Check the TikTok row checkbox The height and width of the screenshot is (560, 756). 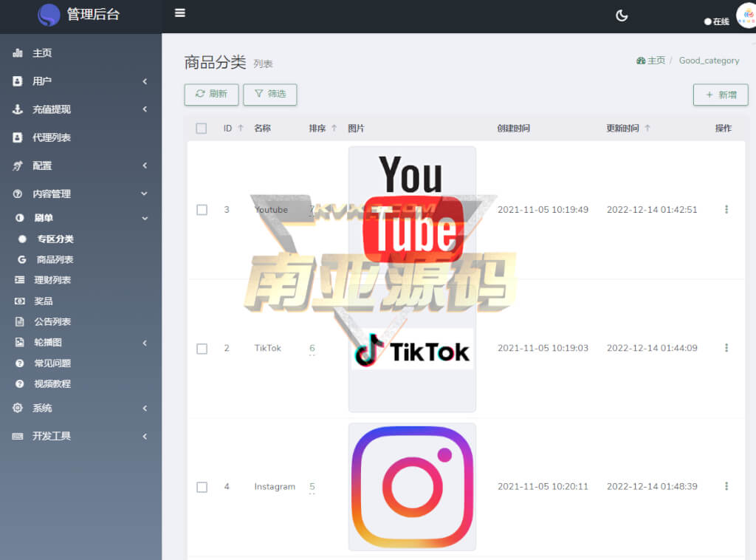[202, 349]
